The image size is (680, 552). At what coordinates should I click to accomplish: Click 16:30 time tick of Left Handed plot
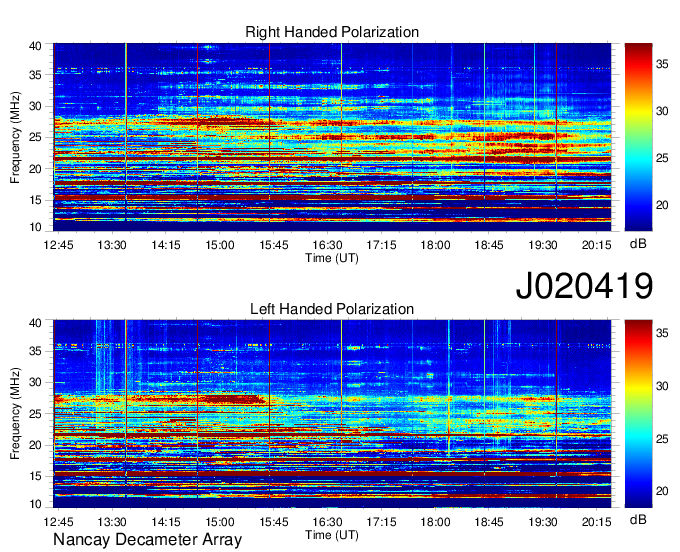pyautogui.click(x=327, y=522)
